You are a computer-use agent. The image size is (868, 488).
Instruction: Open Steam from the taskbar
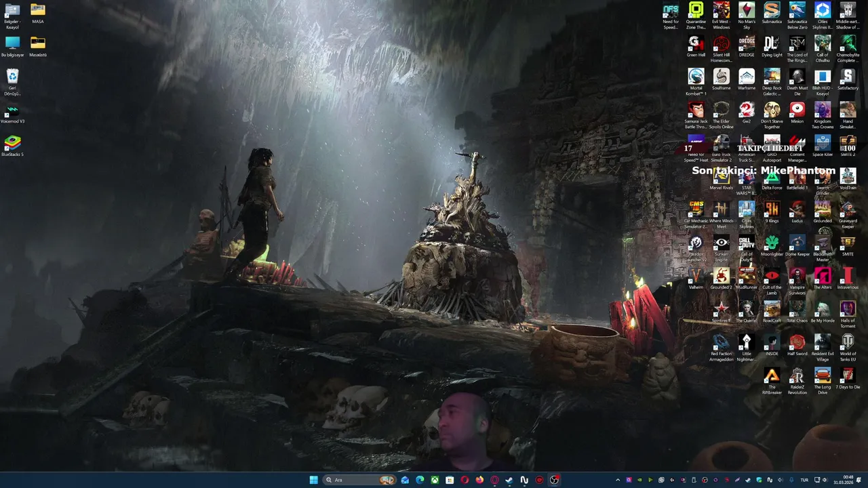[509, 480]
